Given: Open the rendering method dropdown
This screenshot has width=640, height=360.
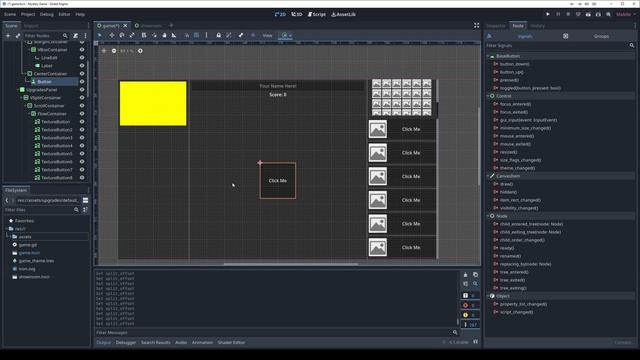Looking at the screenshot, I should 625,14.
